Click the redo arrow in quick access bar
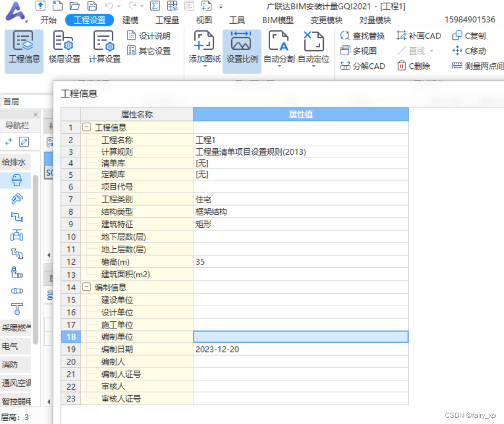This screenshot has width=504, height=424. 132,6
